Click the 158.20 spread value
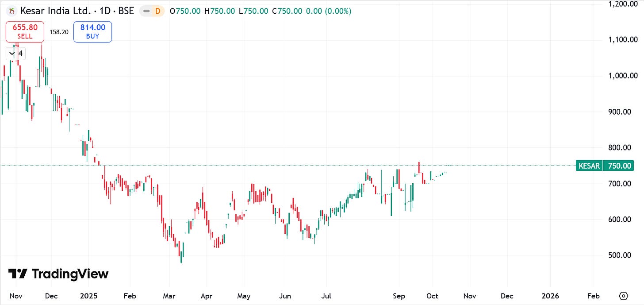 [59, 32]
